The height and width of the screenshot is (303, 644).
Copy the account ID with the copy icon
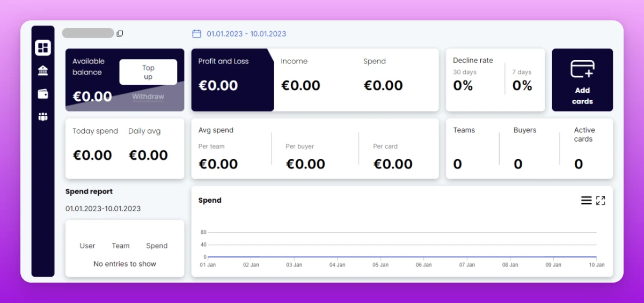(x=120, y=33)
